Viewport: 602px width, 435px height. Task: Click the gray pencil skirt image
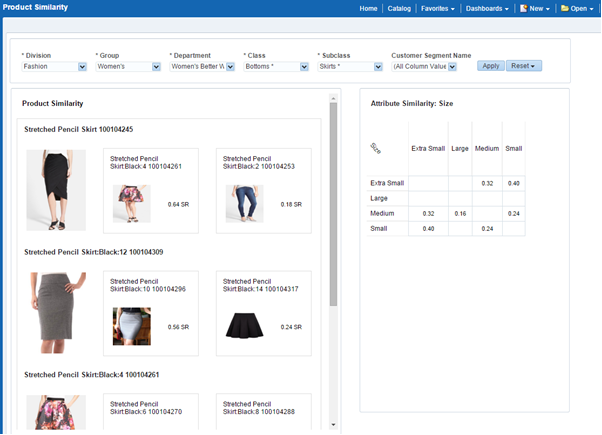56,313
